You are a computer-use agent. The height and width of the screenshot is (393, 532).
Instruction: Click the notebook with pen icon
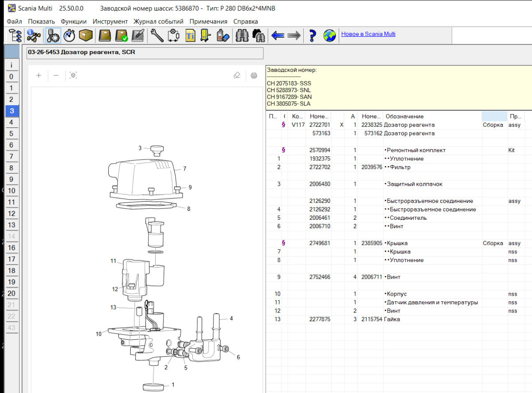[x=138, y=35]
